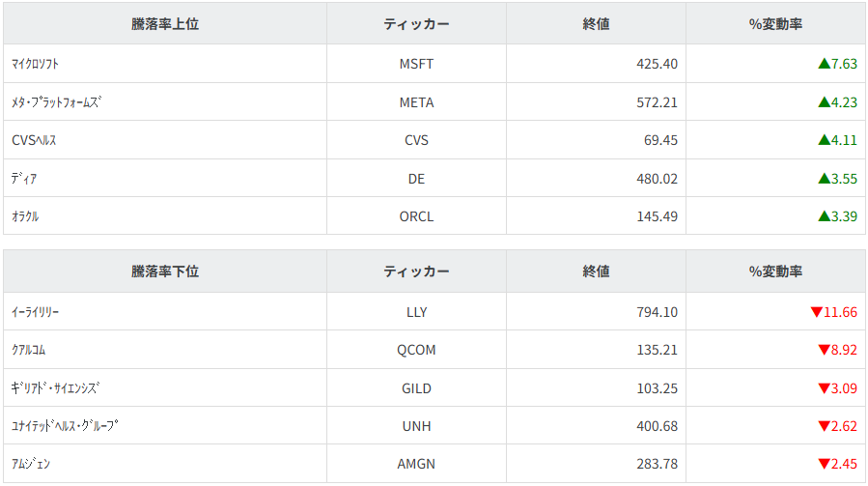Open the マイクロソフト company name
This screenshot has height=486, width=868.
point(42,64)
